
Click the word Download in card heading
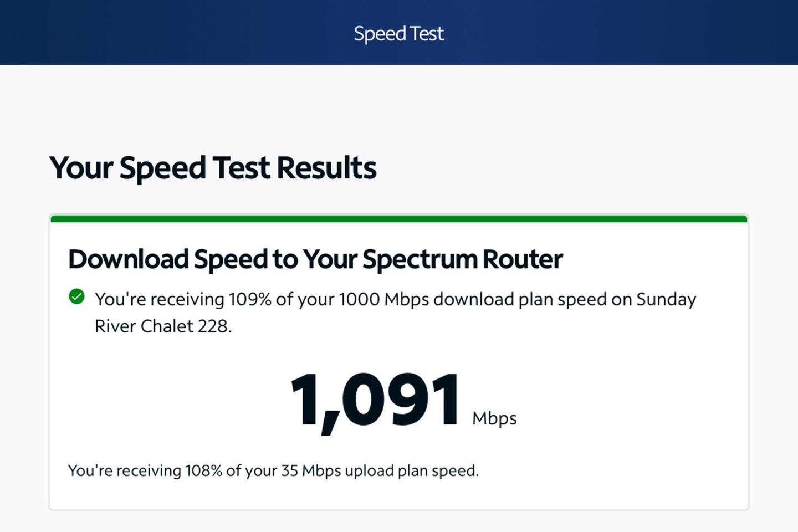click(129, 259)
